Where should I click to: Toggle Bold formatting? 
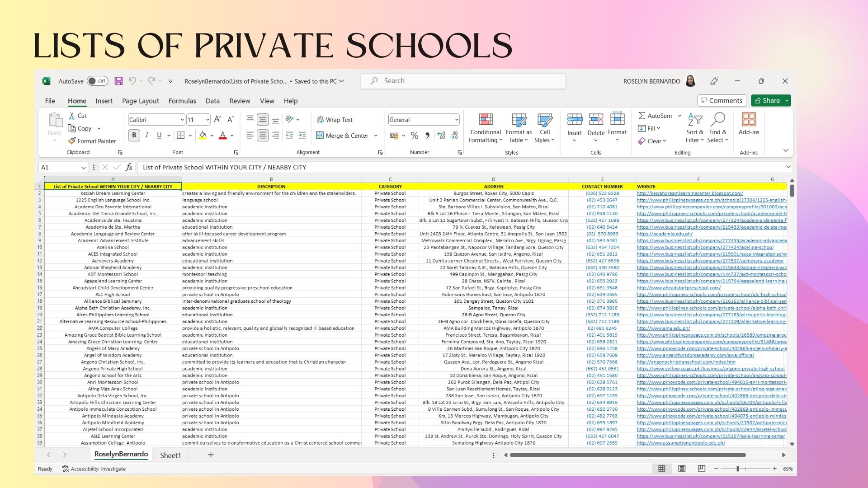coord(134,135)
